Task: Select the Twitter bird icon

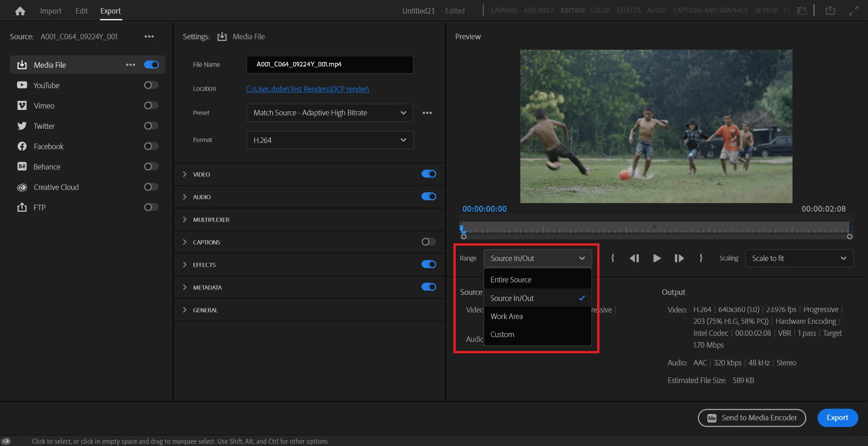Action: 22,126
